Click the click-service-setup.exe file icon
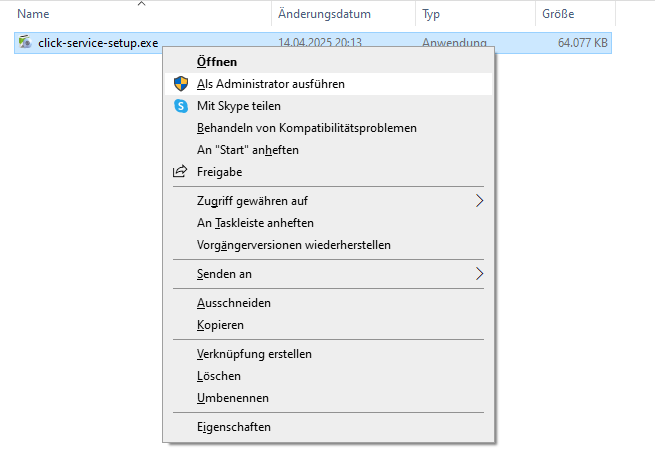 click(25, 42)
